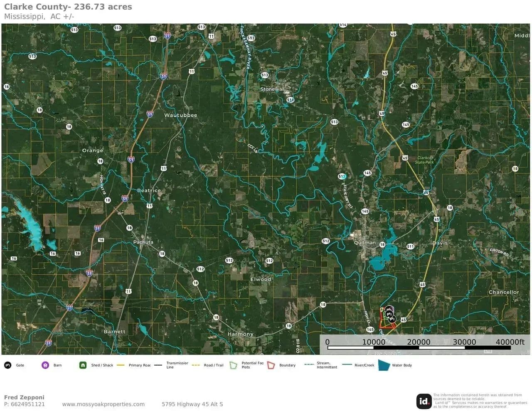Click the Gate icon in the legend

click(x=7, y=365)
